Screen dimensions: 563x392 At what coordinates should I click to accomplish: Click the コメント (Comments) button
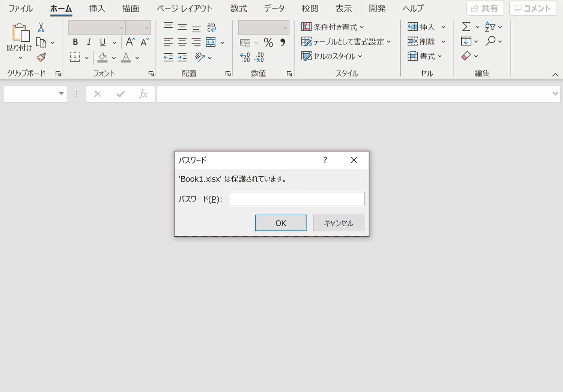click(533, 8)
